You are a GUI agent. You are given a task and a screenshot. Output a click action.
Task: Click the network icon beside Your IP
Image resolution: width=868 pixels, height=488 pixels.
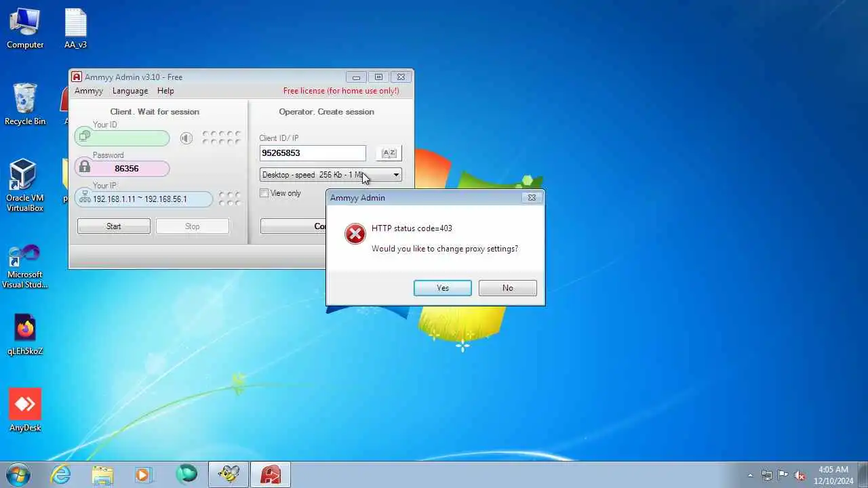coord(85,198)
